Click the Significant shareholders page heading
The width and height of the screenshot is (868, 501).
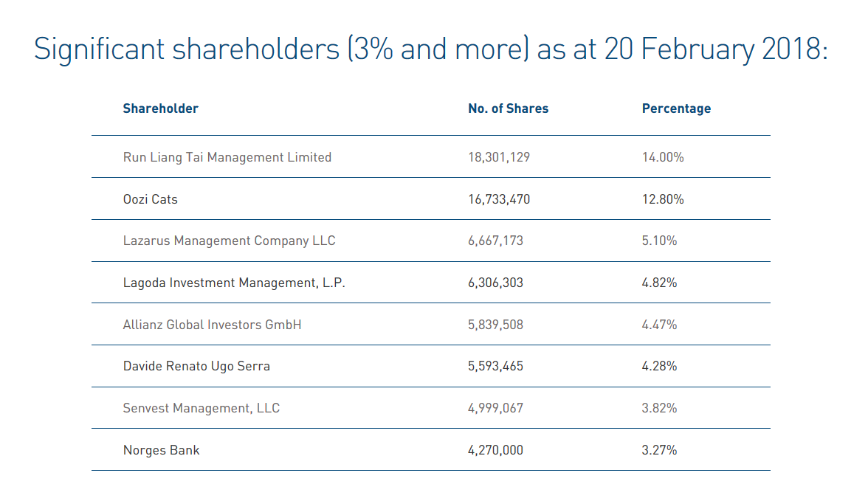coord(431,49)
